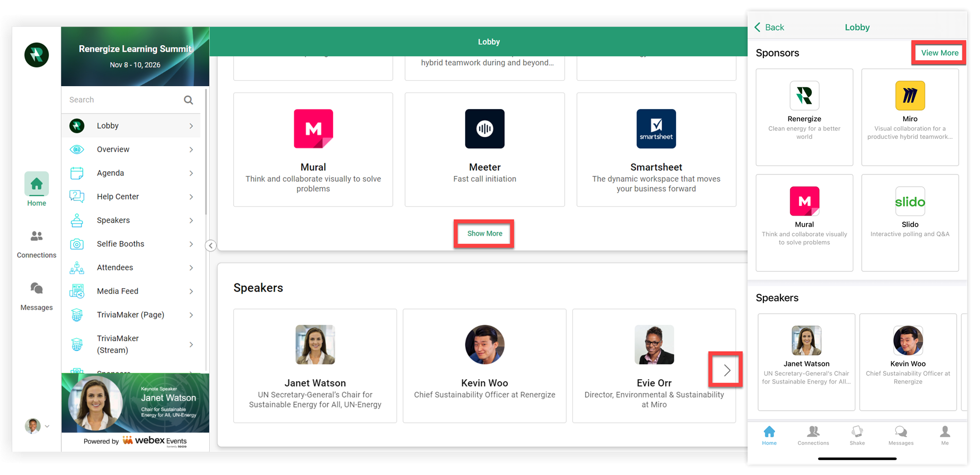Go to Home in left rail
The image size is (980, 475).
(x=36, y=189)
